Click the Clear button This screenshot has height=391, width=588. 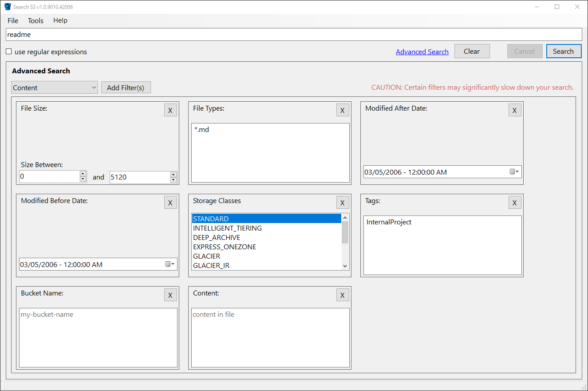coord(472,51)
